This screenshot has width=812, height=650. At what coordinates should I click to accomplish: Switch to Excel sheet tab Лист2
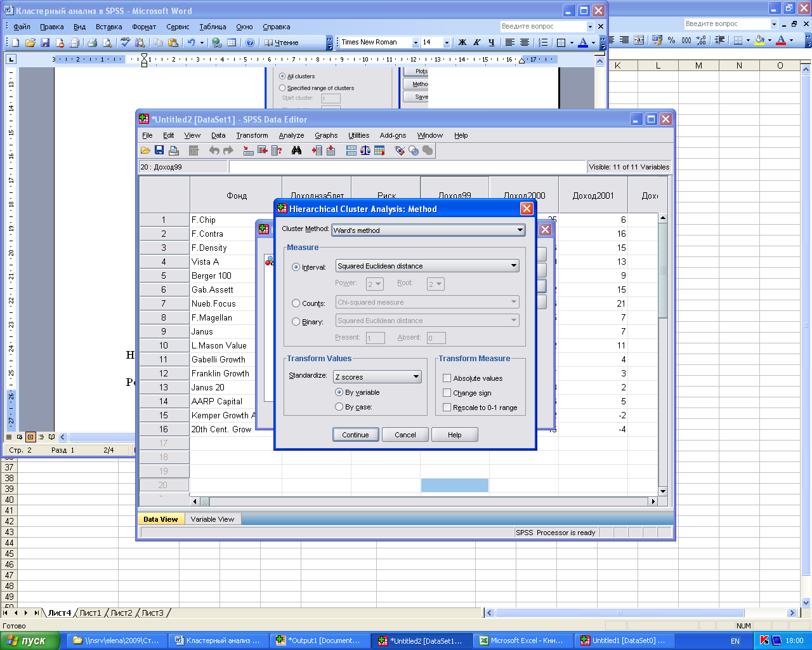point(121,613)
